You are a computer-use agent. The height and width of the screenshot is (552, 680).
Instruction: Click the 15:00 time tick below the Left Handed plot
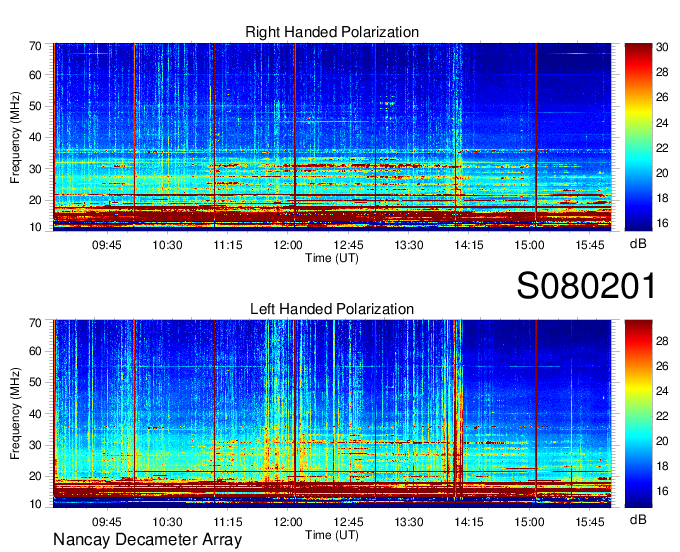pos(530,522)
